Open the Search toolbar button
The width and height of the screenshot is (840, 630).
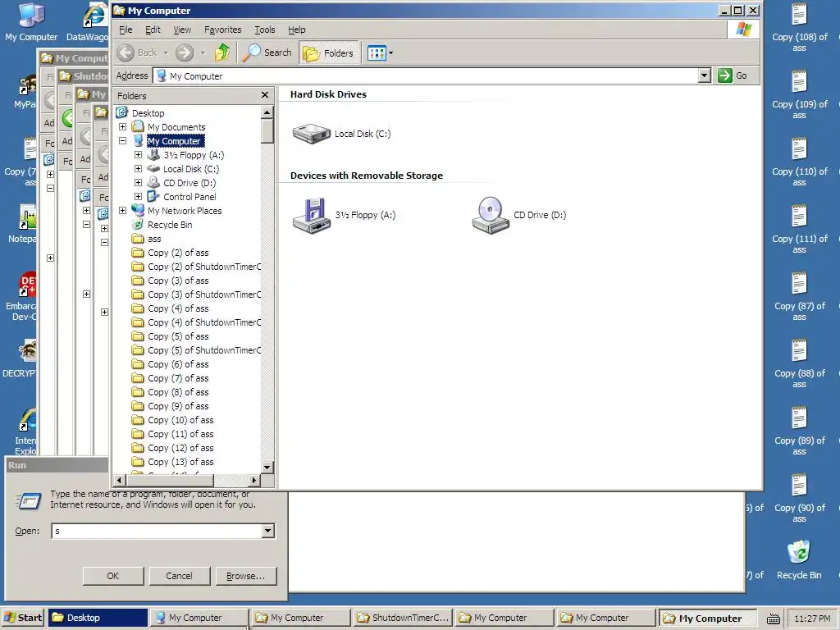[267, 52]
